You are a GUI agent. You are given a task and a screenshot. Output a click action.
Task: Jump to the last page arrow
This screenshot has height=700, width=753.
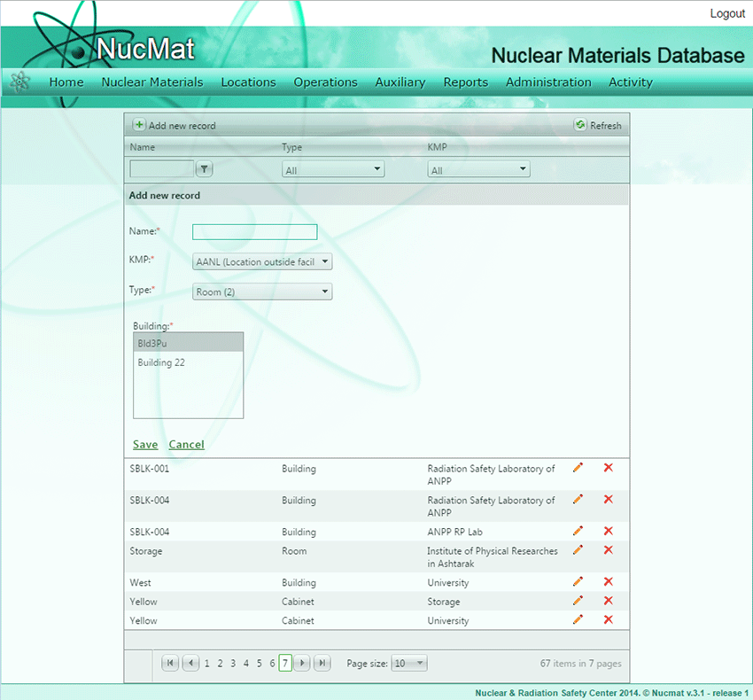(322, 663)
